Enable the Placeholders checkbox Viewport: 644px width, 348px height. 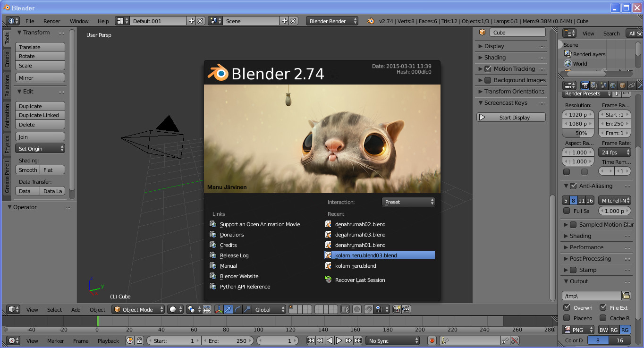(567, 318)
